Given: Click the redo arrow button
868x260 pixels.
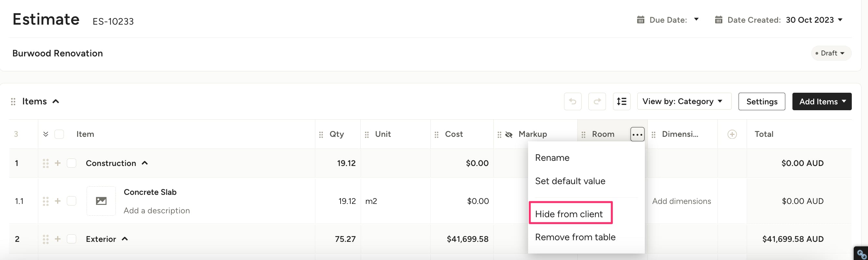Looking at the screenshot, I should [597, 101].
